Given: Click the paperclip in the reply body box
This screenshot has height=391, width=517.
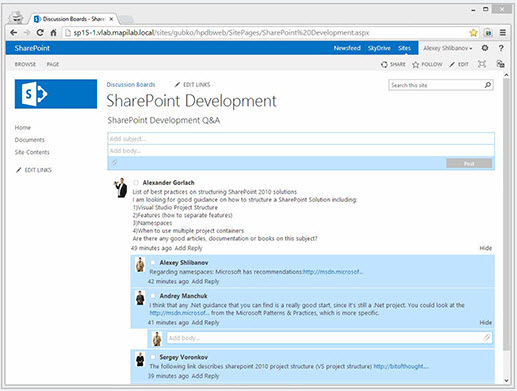Looking at the screenshot, I should tap(487, 338).
